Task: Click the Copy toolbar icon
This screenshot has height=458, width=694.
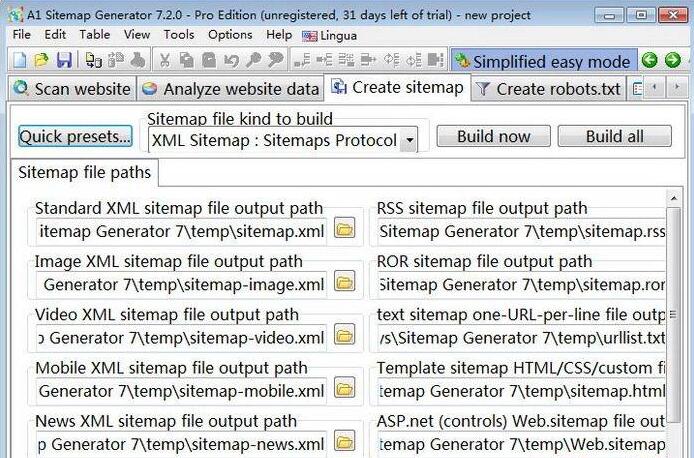Action: [187, 60]
